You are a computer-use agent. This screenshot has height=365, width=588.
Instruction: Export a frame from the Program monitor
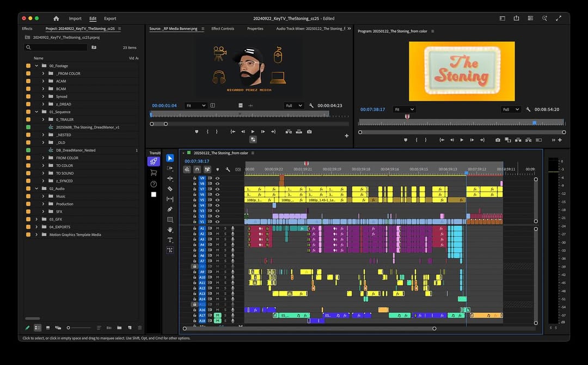tap(498, 140)
